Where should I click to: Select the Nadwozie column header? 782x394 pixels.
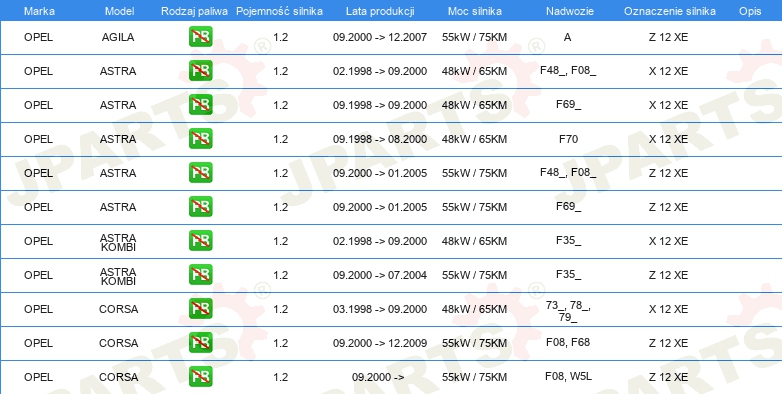coord(570,11)
